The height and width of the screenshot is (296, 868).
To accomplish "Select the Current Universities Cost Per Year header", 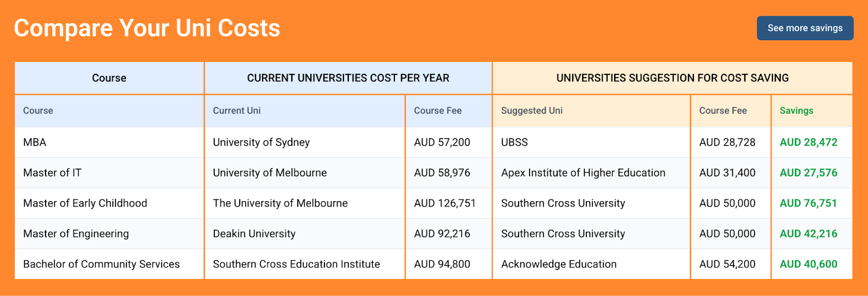I will [348, 78].
